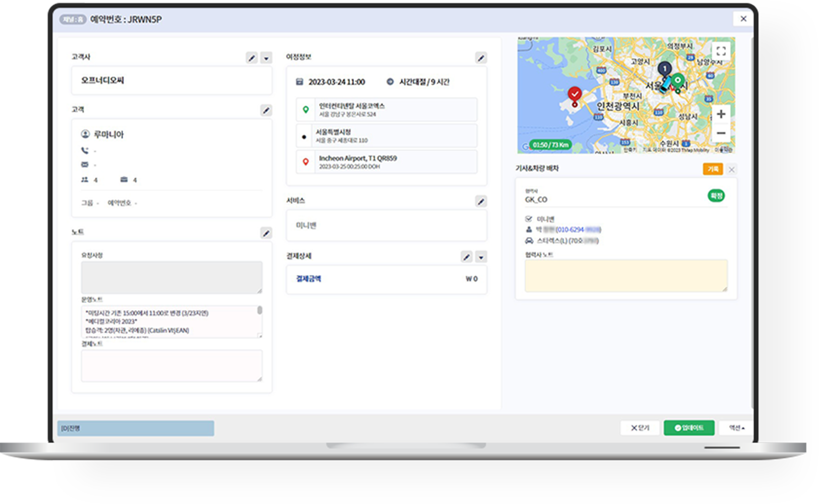This screenshot has height=504, width=819.
Task: Select the green pickup pin on map
Action: pyautogui.click(x=678, y=82)
